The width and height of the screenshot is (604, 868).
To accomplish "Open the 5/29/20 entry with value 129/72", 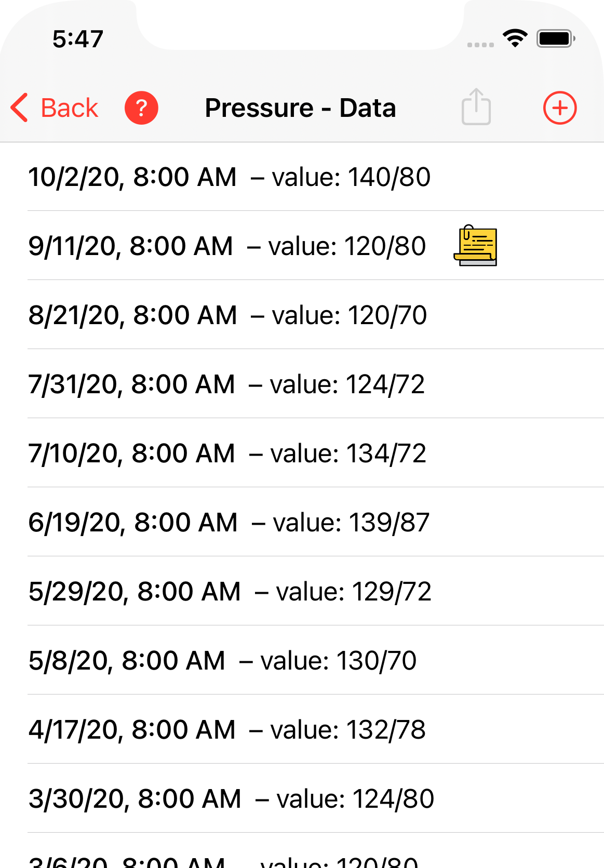I will [x=230, y=592].
